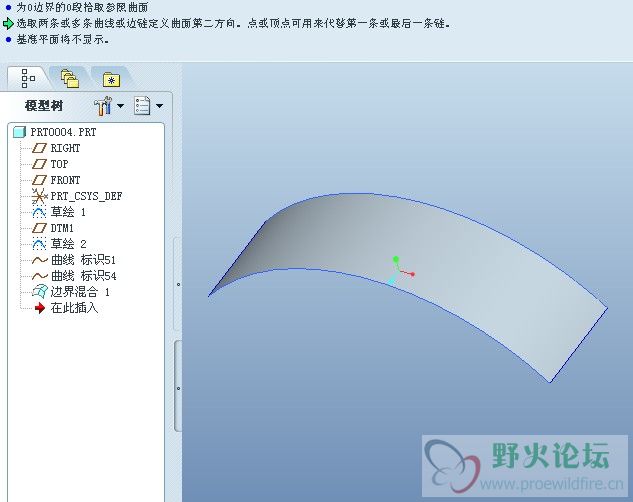This screenshot has width=633, height=502.
Task: Open the model tree tools hammer icon
Action: tap(103, 106)
